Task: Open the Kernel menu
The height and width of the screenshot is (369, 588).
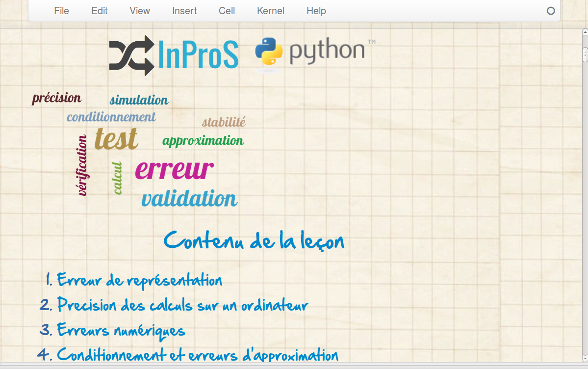Action: 270,11
